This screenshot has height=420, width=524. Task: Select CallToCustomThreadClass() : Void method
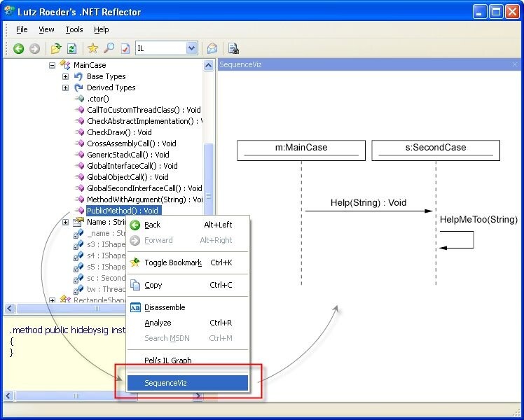(144, 110)
